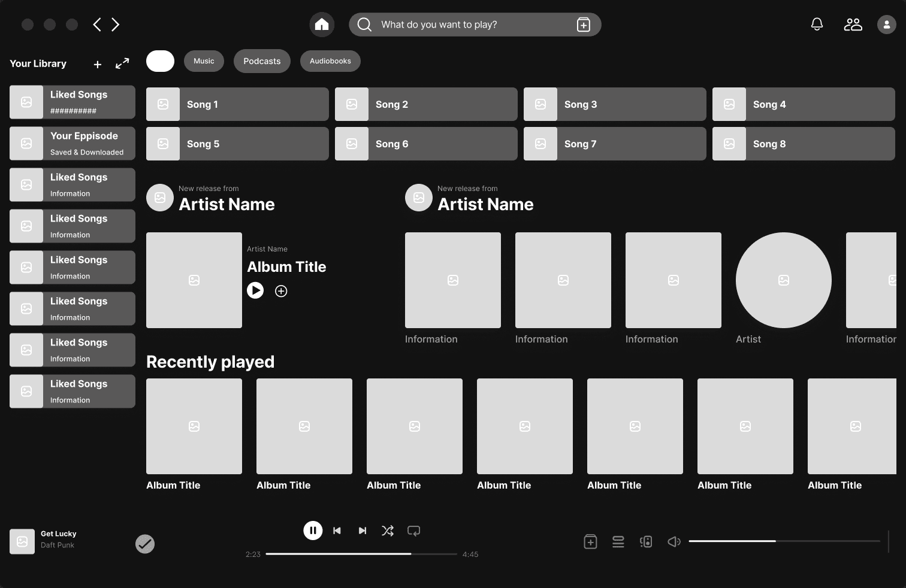Click Saved & Downloaded subtitle
906x588 pixels.
pyautogui.click(x=87, y=152)
